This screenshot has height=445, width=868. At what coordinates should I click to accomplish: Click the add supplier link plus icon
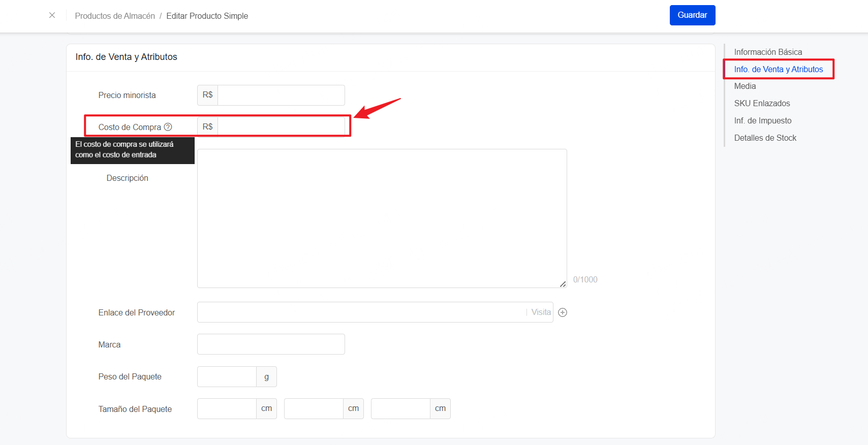(563, 312)
